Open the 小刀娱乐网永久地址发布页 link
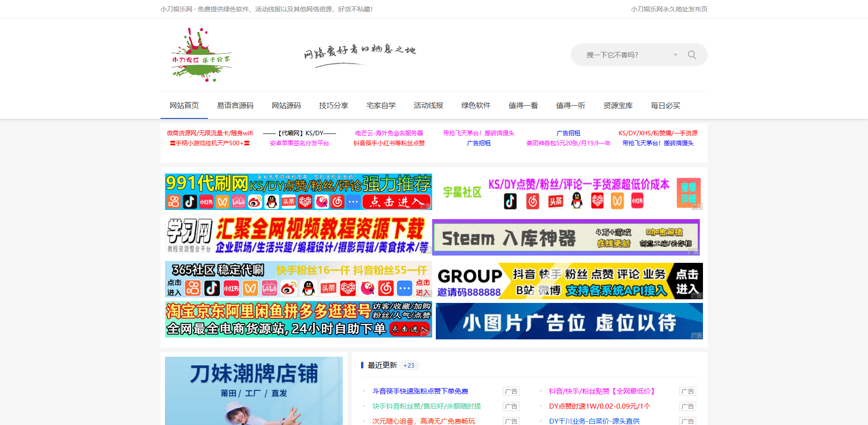868x425 pixels. coord(669,8)
